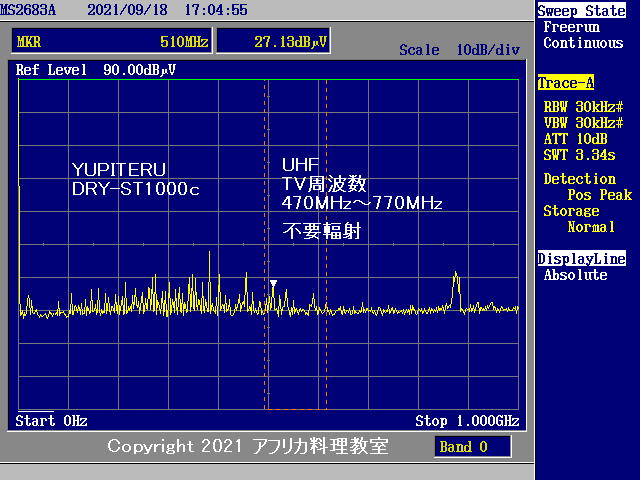Click the Stop 1.000GHz label
The image size is (640, 480).
click(x=467, y=421)
